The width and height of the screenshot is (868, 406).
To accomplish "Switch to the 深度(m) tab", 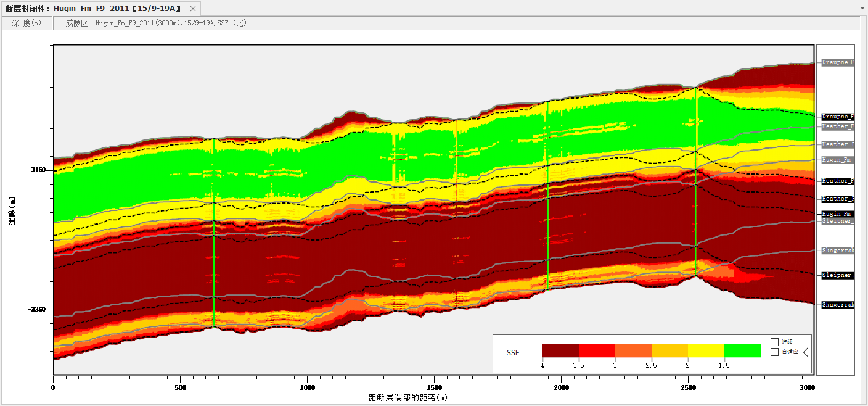I will (x=27, y=23).
